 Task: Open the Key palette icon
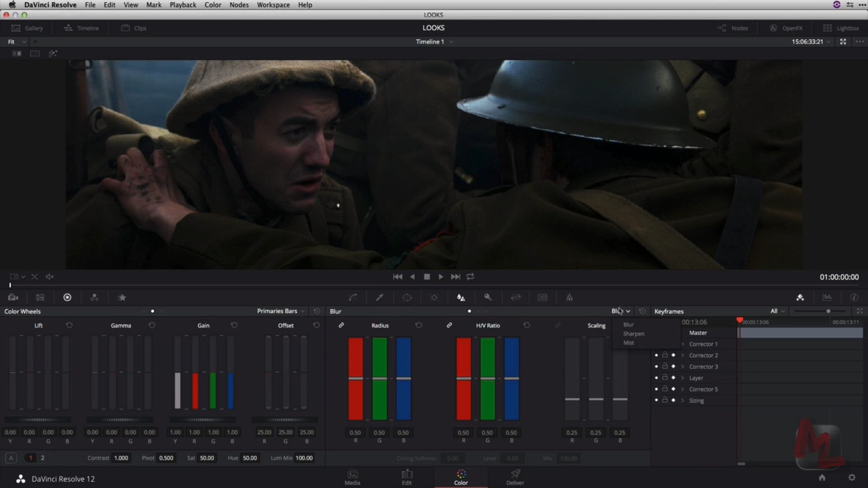[488, 297]
